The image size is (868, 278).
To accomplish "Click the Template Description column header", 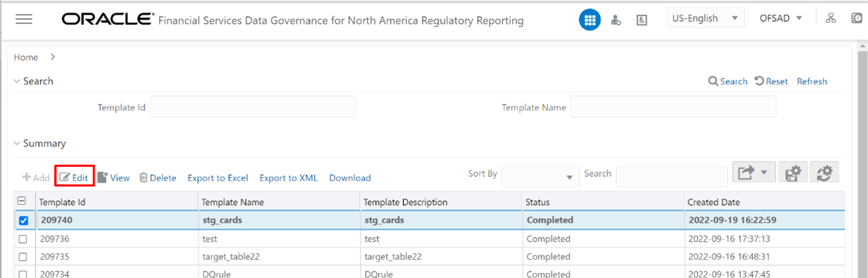I will (440, 202).
